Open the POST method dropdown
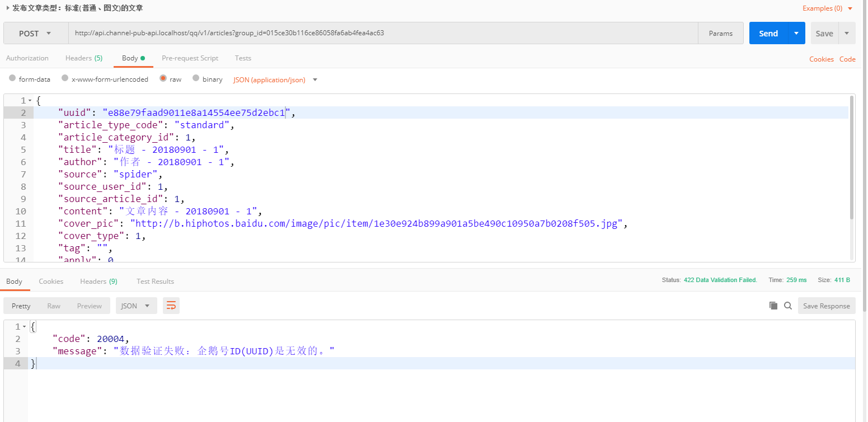The width and height of the screenshot is (868, 422). (36, 34)
